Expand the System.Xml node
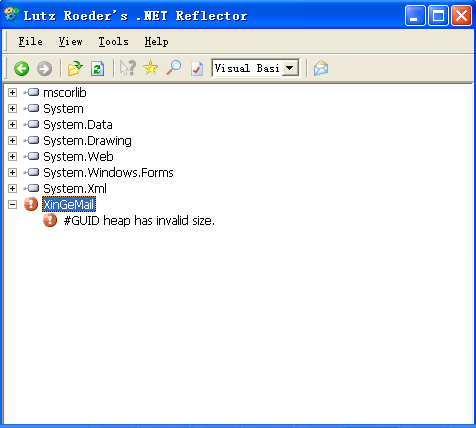This screenshot has width=476, height=428. tap(12, 188)
